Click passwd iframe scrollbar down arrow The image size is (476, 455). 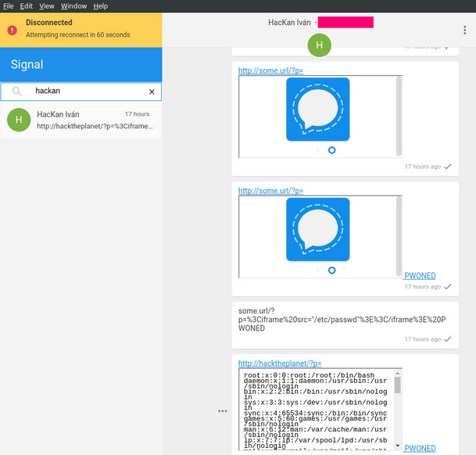[397, 446]
